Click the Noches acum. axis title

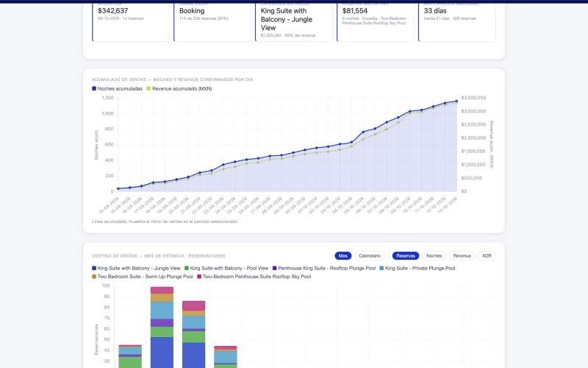[96, 145]
